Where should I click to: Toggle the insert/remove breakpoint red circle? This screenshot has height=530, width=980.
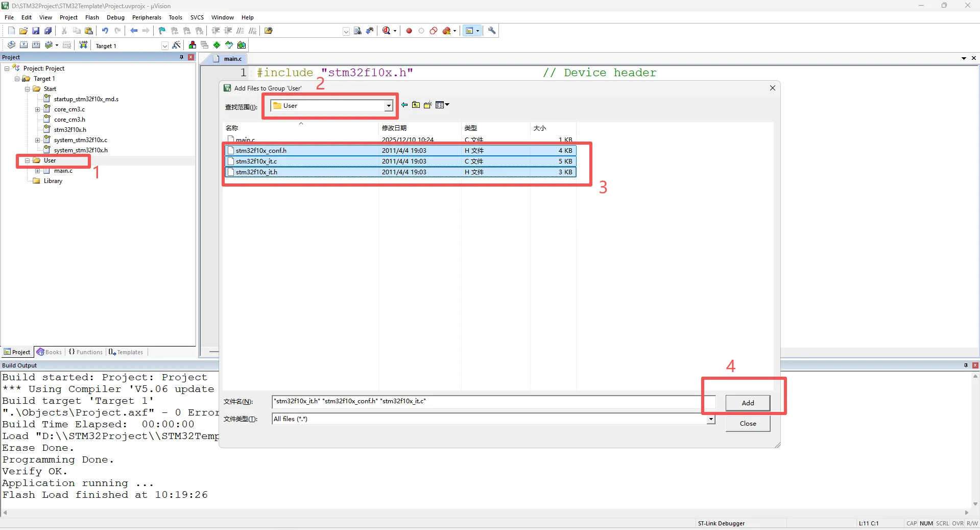tap(409, 31)
